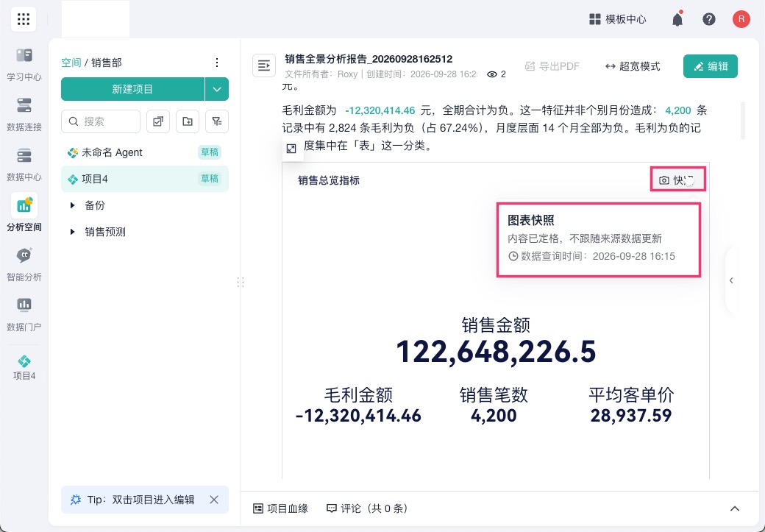This screenshot has height=532, width=765.
Task: Open the app grid launcher menu
Action: (24, 20)
